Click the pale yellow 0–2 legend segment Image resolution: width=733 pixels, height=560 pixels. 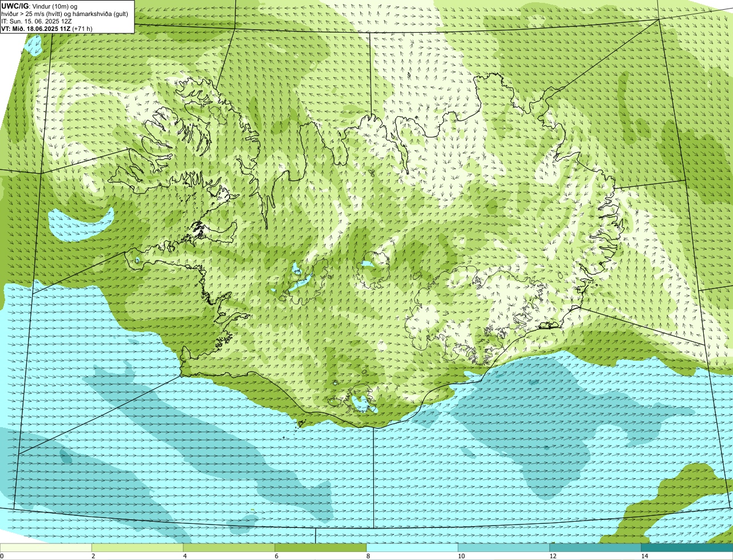point(46,547)
